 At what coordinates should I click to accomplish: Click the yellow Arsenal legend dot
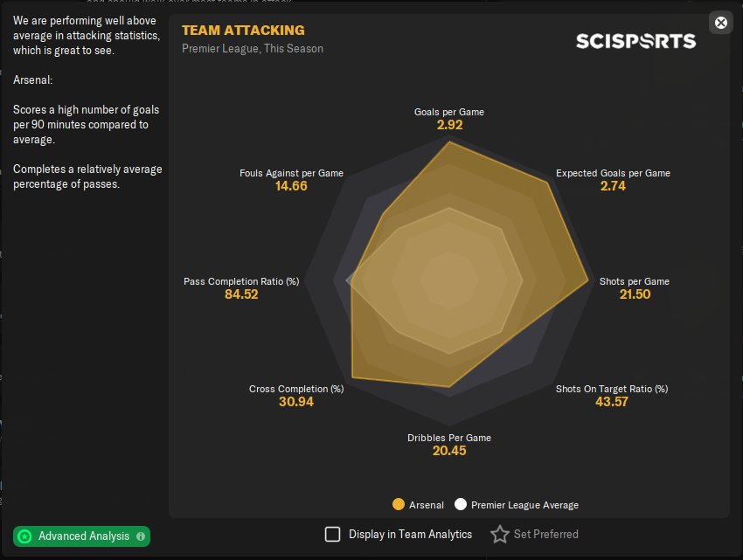pos(399,504)
